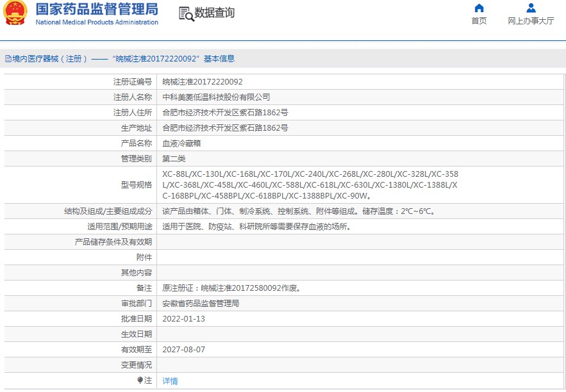Click the intended use text 适用于医院

point(256,227)
